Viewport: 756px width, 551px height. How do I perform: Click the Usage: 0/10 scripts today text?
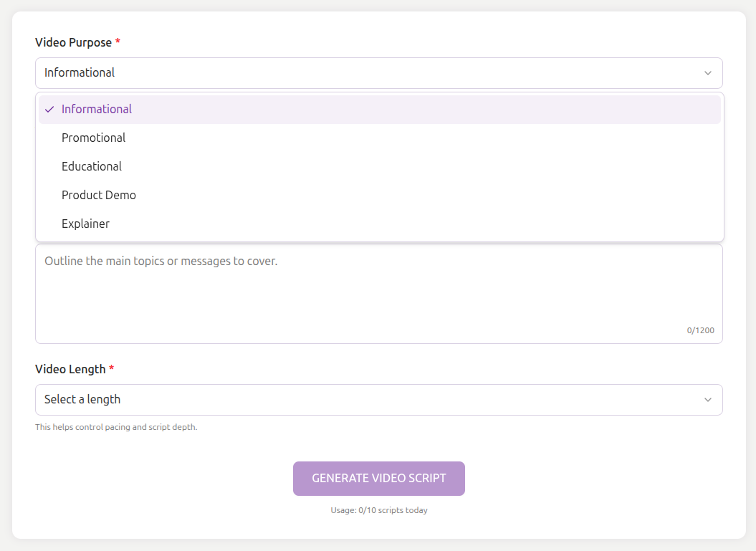[378, 510]
